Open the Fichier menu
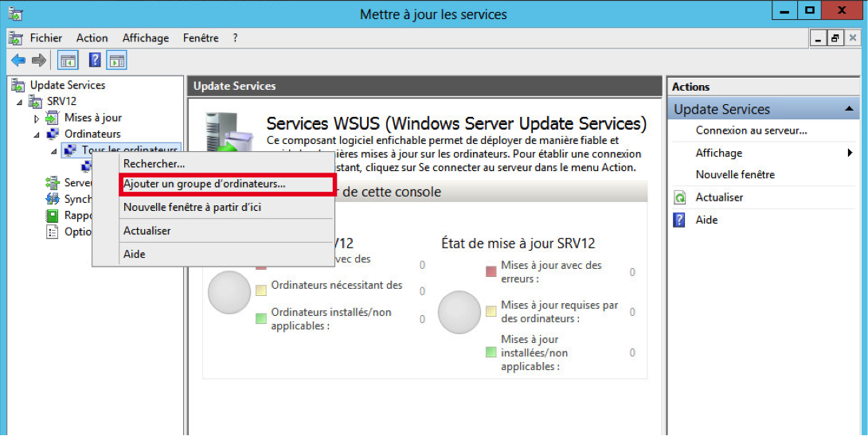Viewport: 868px width, 436px height. pos(45,38)
